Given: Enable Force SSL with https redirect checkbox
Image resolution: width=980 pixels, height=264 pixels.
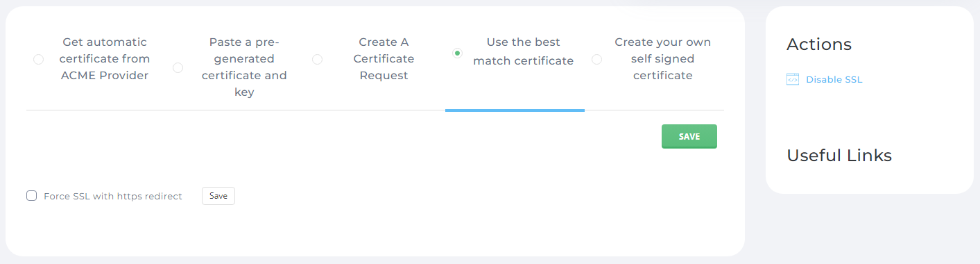Looking at the screenshot, I should coord(31,196).
